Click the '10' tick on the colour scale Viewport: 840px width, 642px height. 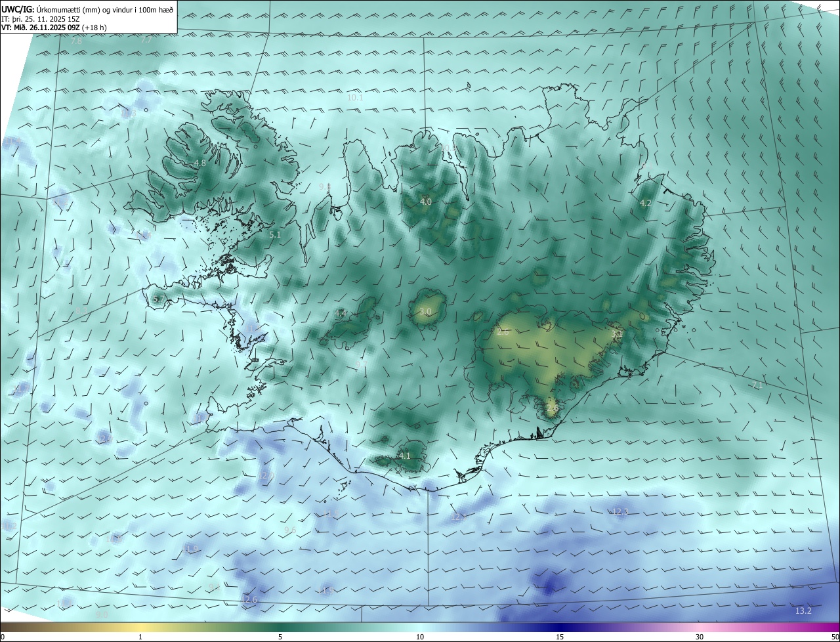420,637
